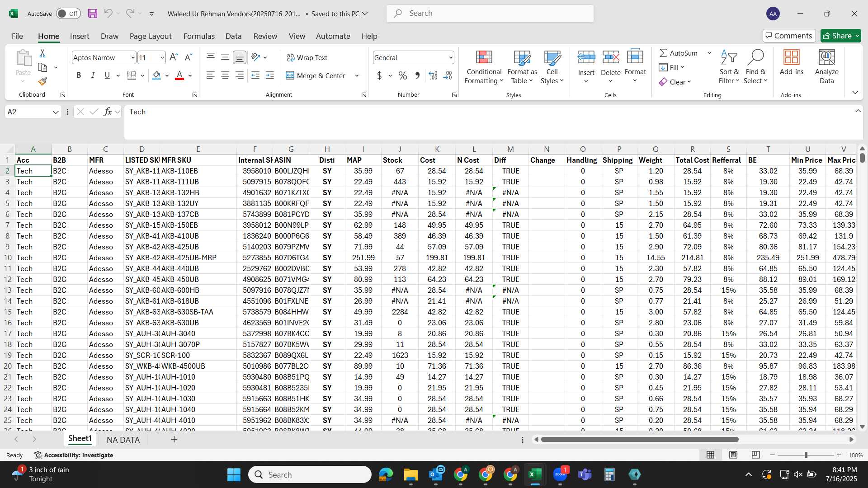The image size is (868, 488).
Task: Toggle Italic formatting
Action: [x=93, y=75]
